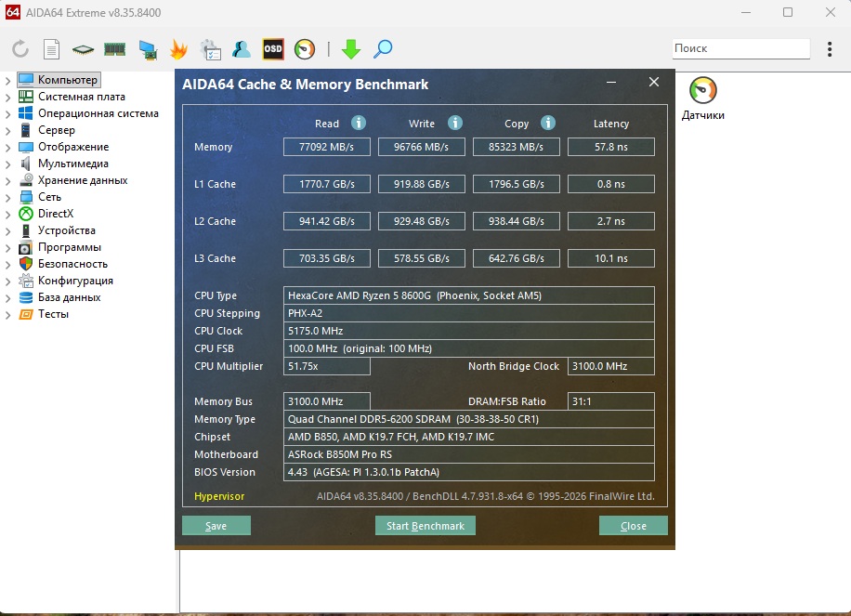This screenshot has height=616, width=851.
Task: Click Start Benchmark button
Action: (425, 525)
